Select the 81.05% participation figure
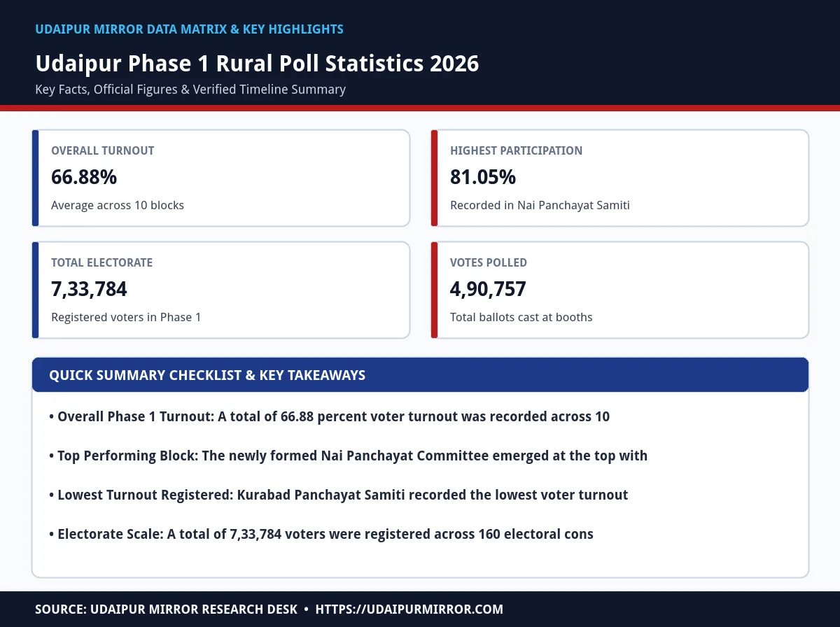Screen dimensions: 840x627 [x=483, y=177]
